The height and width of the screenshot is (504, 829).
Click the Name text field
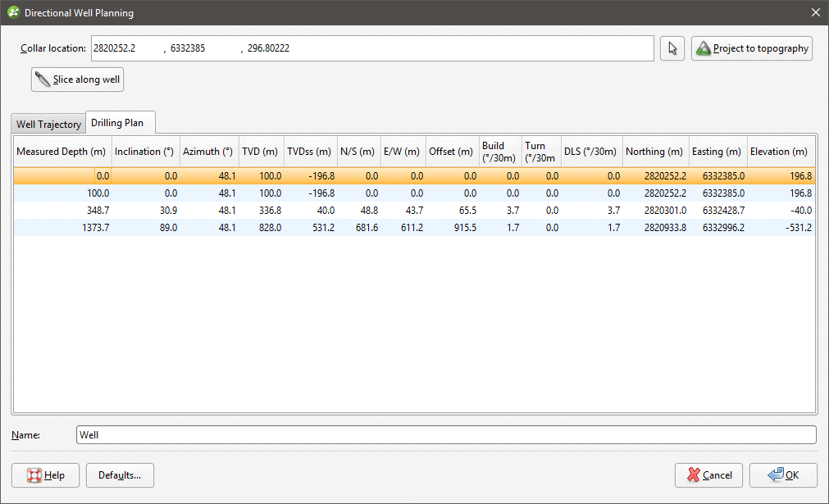446,434
